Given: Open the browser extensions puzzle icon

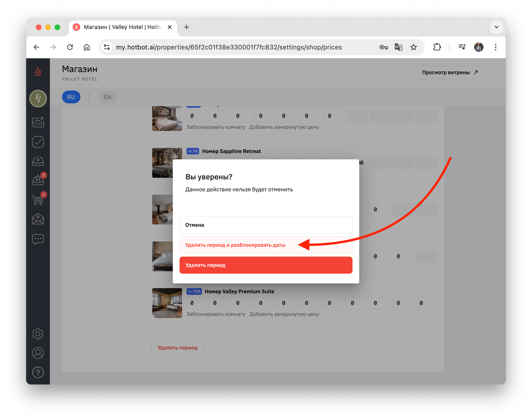Looking at the screenshot, I should (x=437, y=47).
